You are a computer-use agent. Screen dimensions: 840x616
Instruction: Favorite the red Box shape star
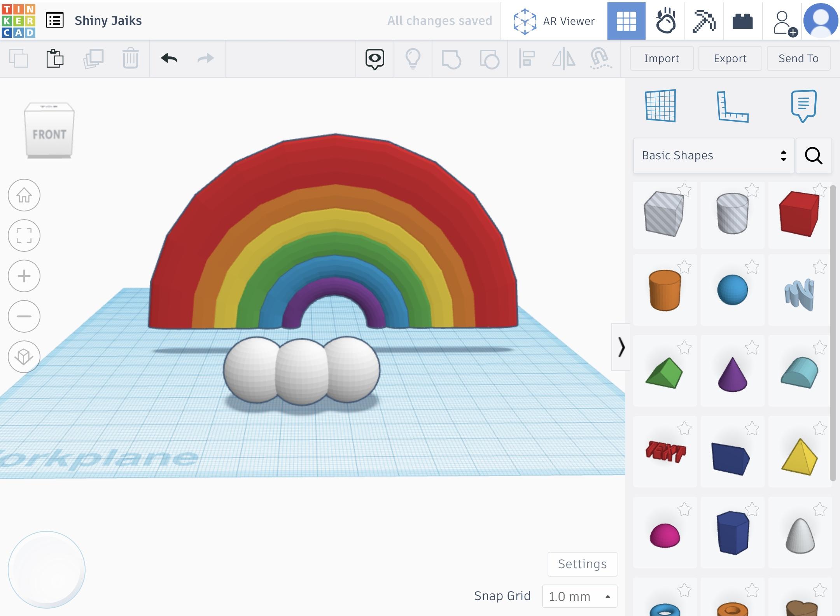pos(820,190)
